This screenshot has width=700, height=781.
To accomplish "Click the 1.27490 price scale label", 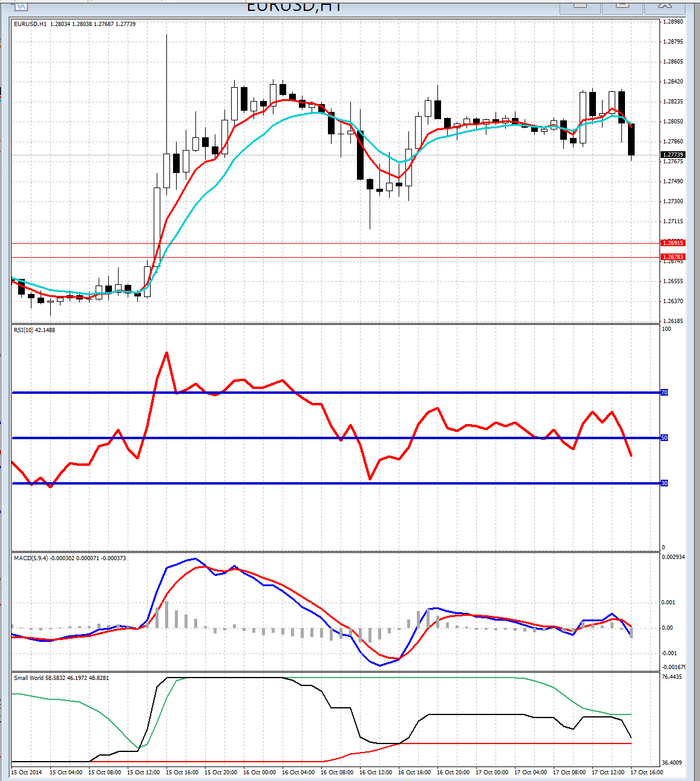I will 673,181.
